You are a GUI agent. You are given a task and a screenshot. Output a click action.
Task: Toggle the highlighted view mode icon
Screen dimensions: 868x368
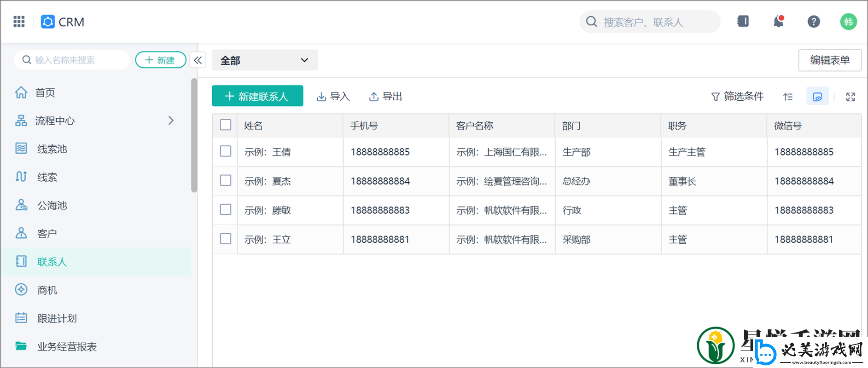pyautogui.click(x=817, y=97)
